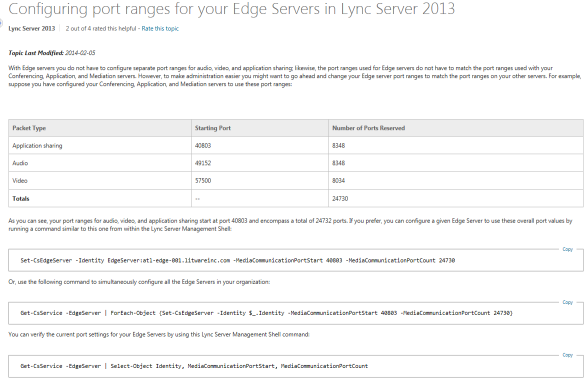This screenshot has width=587, height=391.
Task: Click the 'Topic Last Modified' date line
Action: coord(52,53)
